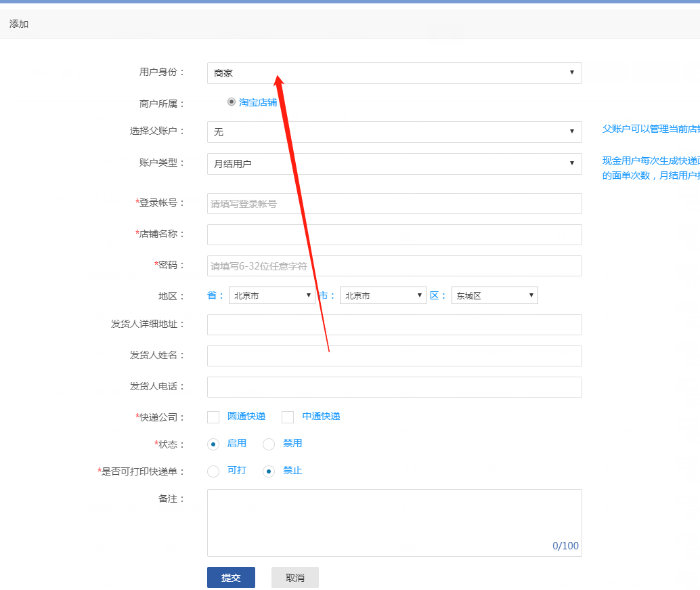Expand the 区 district dropdown showing 东城区
700x590 pixels.
tap(494, 295)
